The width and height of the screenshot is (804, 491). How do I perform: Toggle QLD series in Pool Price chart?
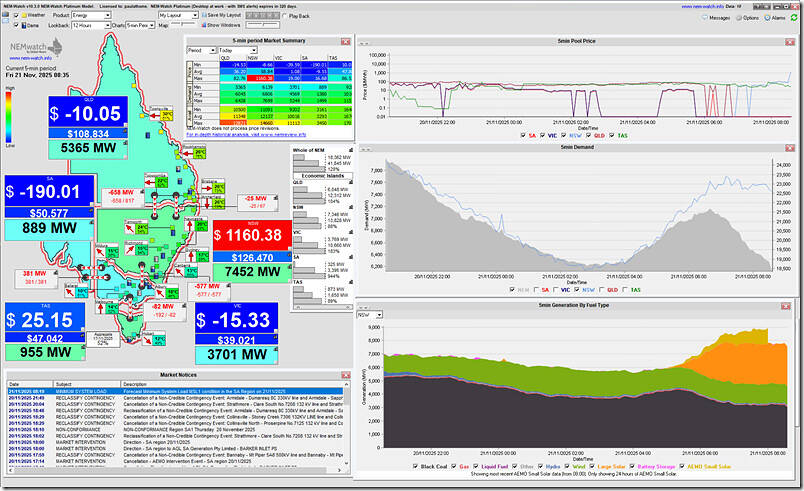[x=588, y=136]
